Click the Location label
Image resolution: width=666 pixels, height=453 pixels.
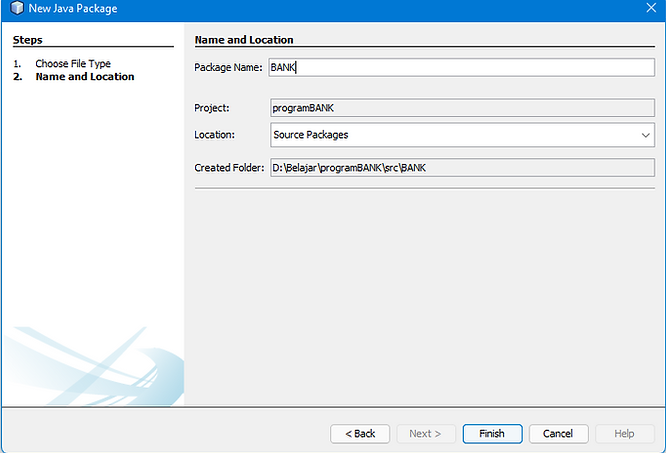pos(214,135)
